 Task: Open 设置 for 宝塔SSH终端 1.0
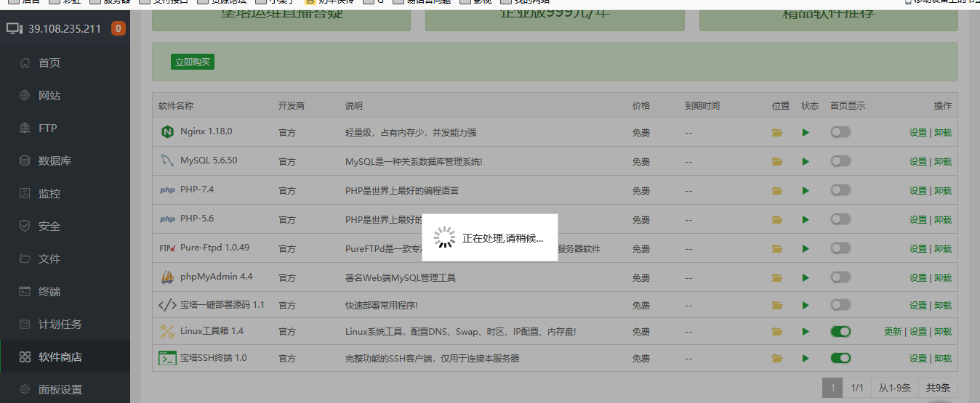[918, 359]
